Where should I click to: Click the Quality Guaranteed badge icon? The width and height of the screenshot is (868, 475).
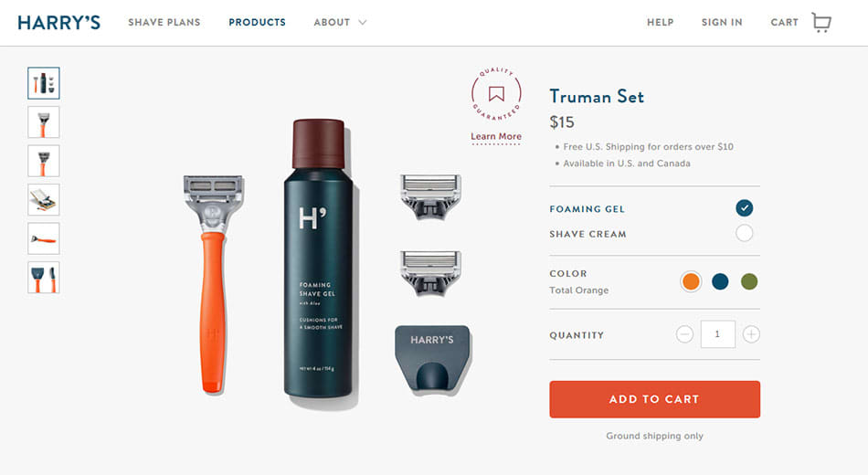496,94
